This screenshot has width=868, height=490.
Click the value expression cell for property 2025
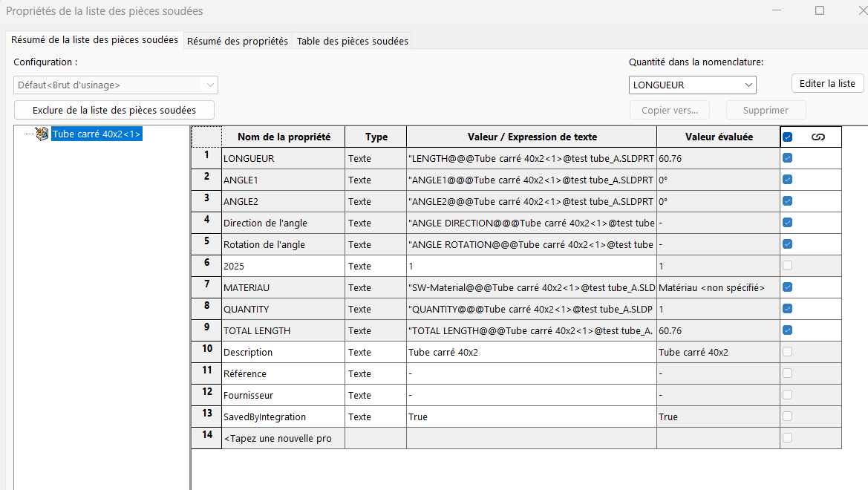pyautogui.click(x=532, y=266)
